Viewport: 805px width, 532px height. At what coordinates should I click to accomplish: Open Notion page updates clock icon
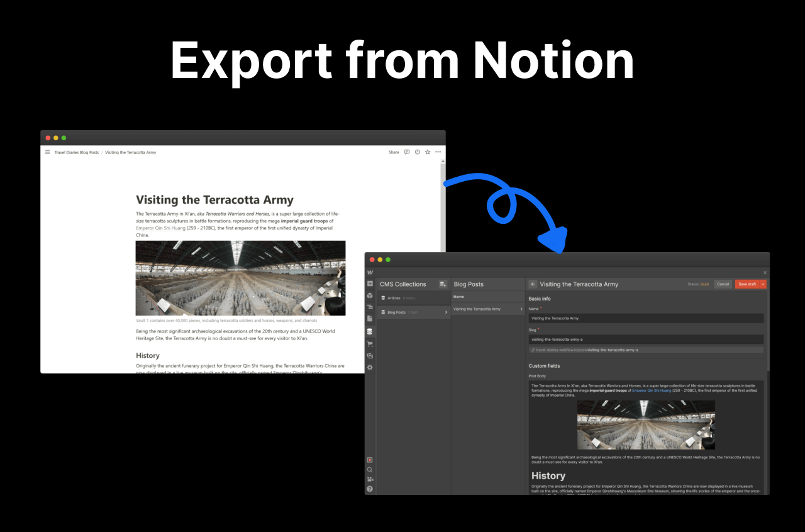(418, 152)
